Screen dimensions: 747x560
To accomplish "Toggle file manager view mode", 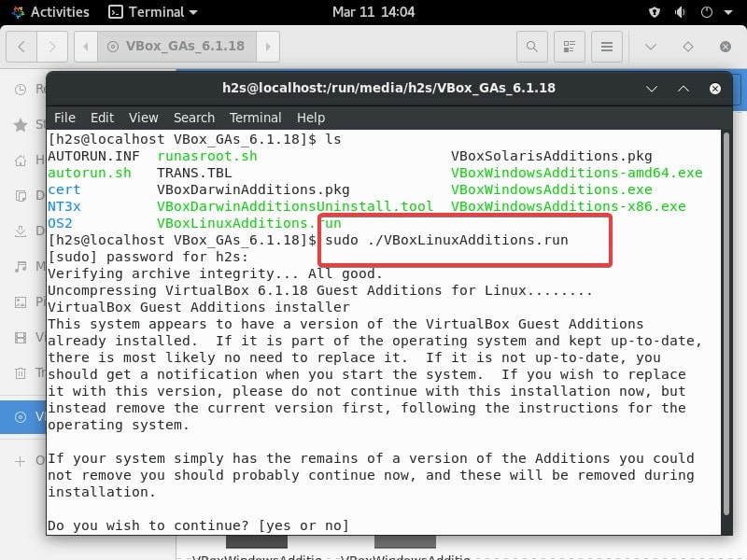I will 570,47.
